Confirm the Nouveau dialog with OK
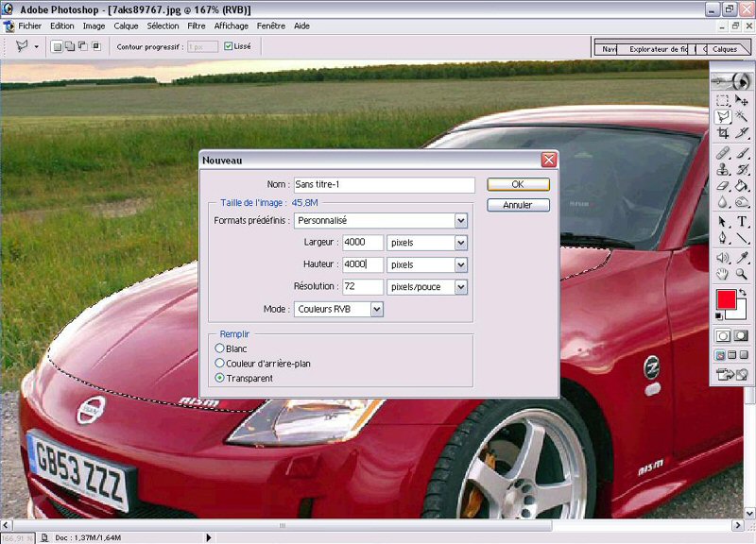This screenshot has height=544, width=756. [518, 184]
